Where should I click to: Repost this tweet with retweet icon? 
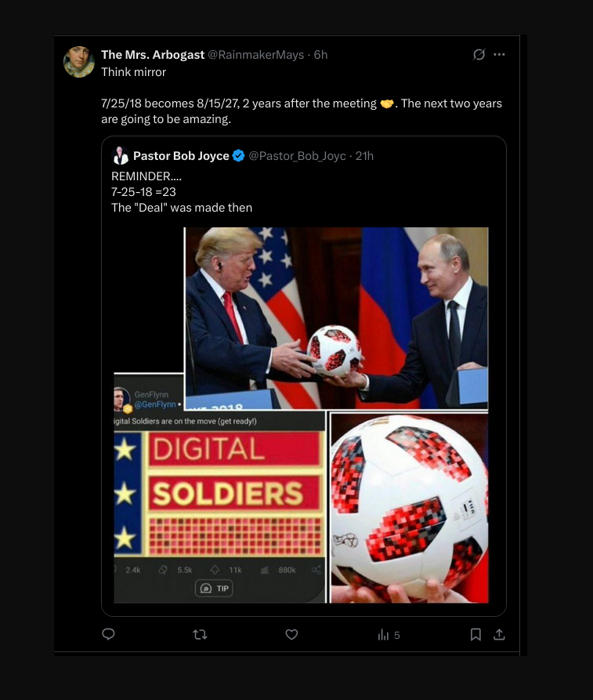pyautogui.click(x=200, y=634)
